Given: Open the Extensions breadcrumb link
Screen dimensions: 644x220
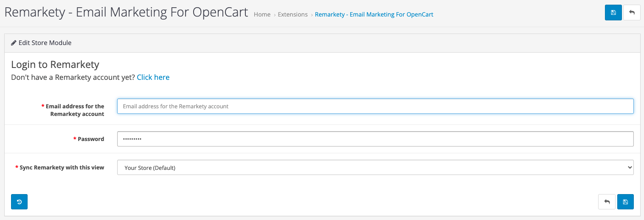Looking at the screenshot, I should (292, 14).
